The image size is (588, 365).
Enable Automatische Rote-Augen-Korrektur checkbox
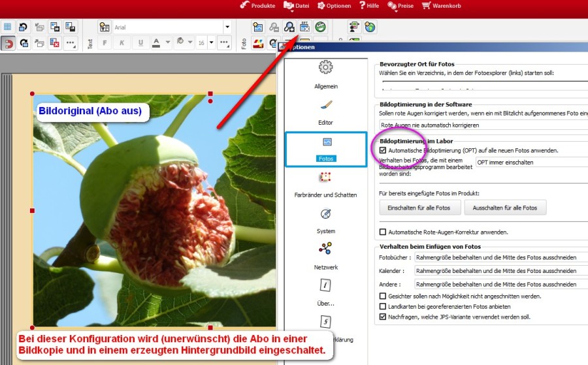383,232
